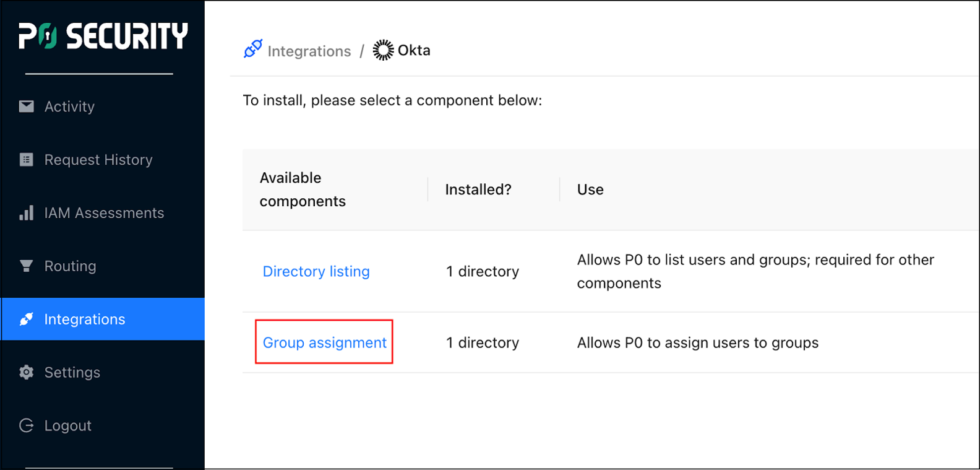Select the Routing text in navigation
This screenshot has height=470, width=980.
[x=71, y=266]
